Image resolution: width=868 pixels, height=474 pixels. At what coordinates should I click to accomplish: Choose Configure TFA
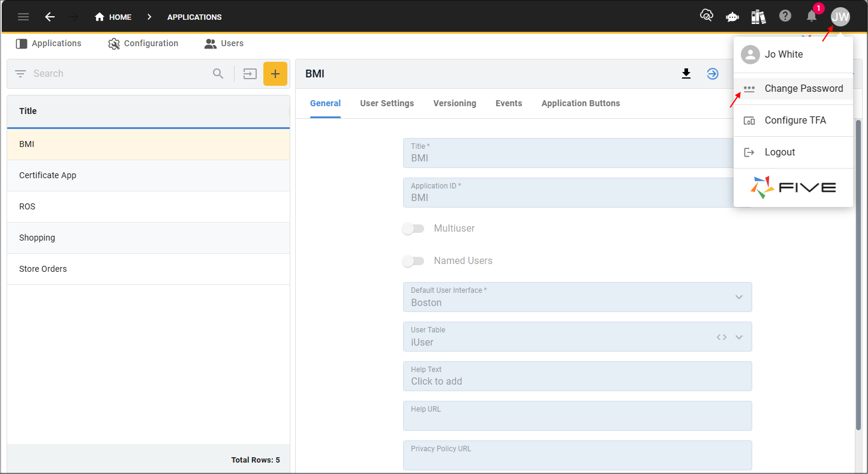793,121
